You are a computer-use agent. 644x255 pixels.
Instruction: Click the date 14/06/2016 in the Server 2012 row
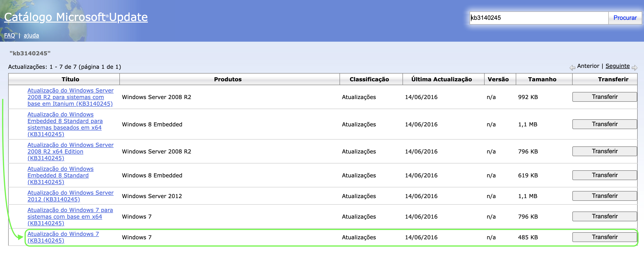pyautogui.click(x=421, y=196)
